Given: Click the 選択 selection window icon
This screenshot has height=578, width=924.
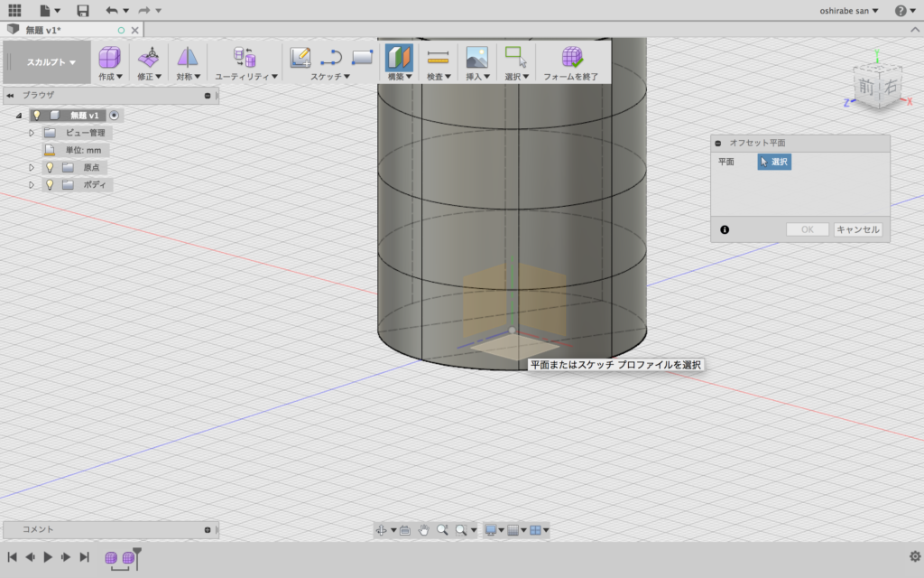Looking at the screenshot, I should click(x=515, y=57).
